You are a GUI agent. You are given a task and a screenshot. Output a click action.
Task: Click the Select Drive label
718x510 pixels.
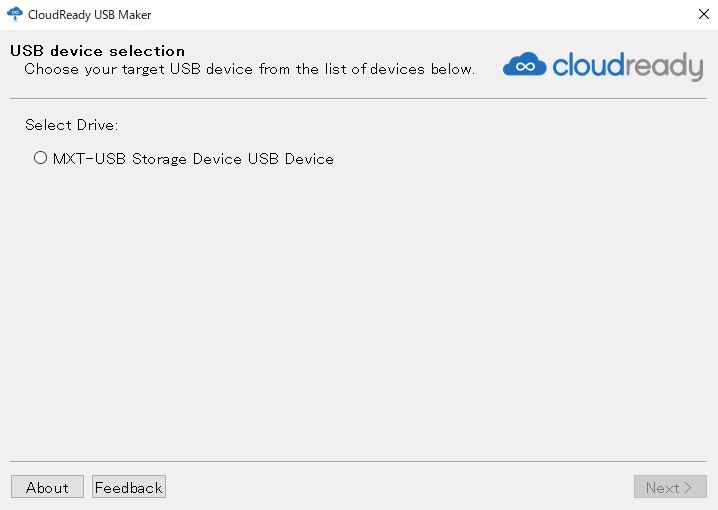(x=71, y=126)
